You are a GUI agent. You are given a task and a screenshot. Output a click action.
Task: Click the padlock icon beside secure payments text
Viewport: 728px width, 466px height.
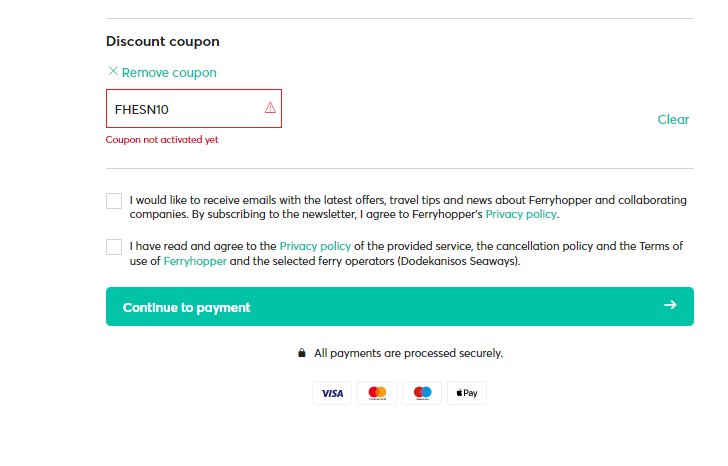coord(302,353)
